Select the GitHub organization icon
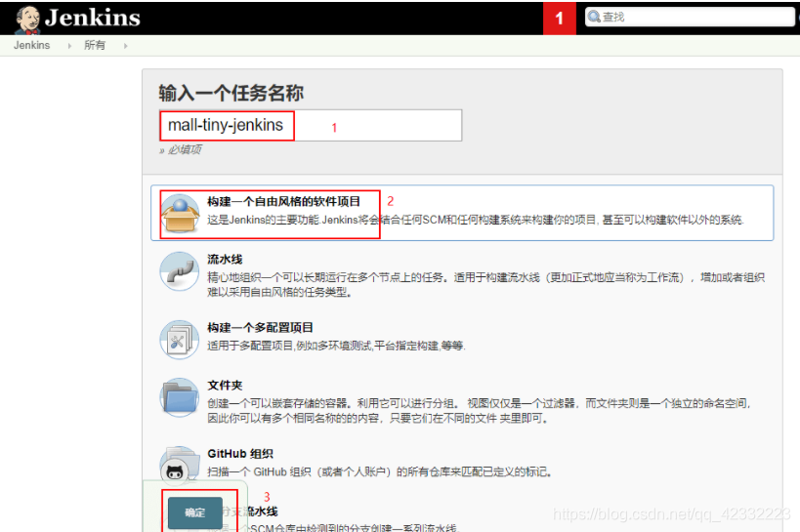The height and width of the screenshot is (532, 800). tap(179, 465)
